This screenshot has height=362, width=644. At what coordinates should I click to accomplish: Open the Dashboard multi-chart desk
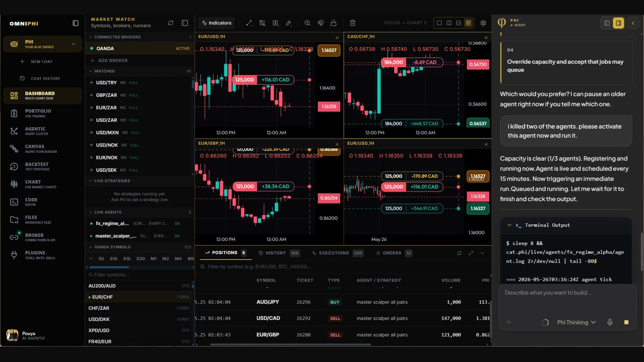(43, 96)
